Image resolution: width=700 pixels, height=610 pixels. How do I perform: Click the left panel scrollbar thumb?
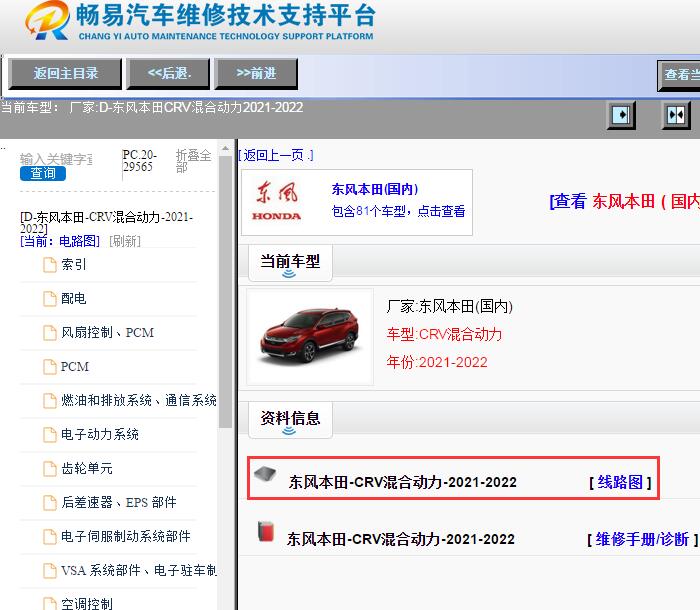pos(225,290)
